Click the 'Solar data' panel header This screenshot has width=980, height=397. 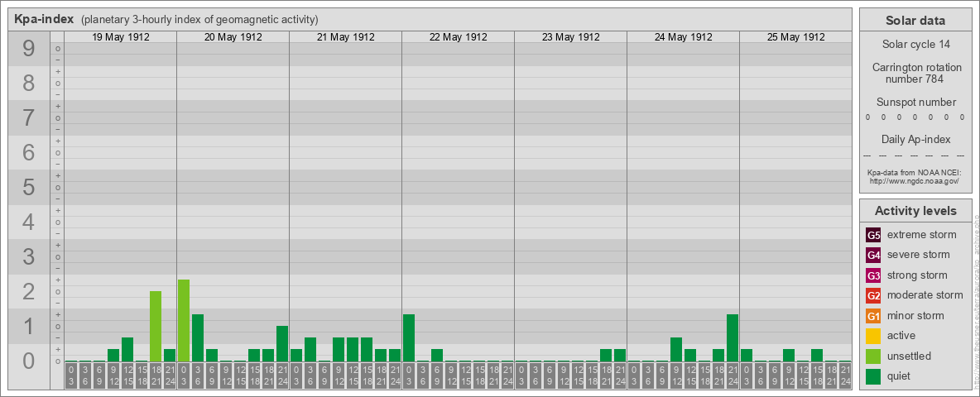pos(915,21)
